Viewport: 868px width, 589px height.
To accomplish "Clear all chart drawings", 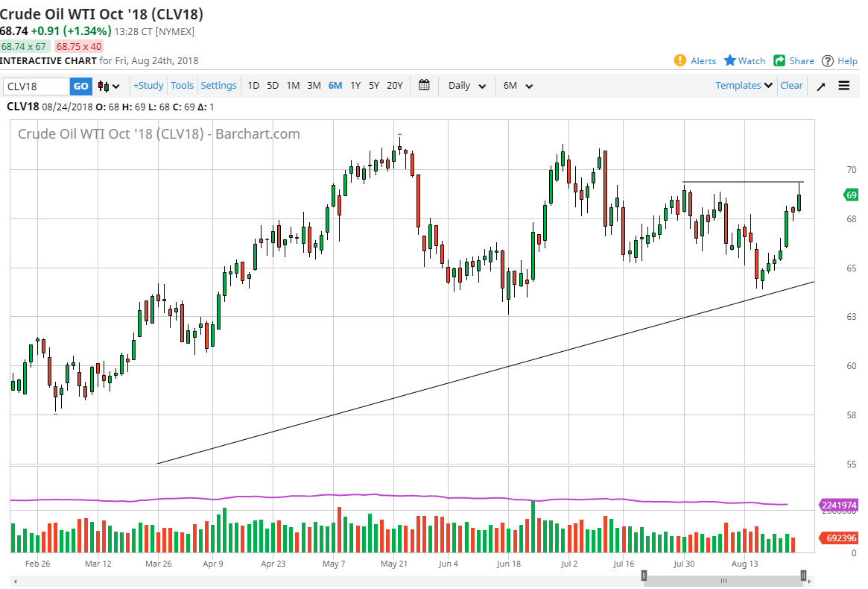I will click(x=791, y=86).
